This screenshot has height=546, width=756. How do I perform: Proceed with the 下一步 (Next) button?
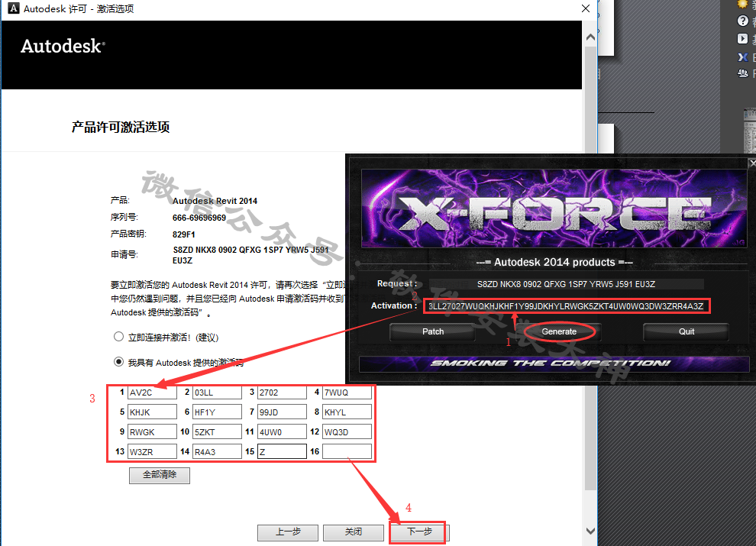419,532
